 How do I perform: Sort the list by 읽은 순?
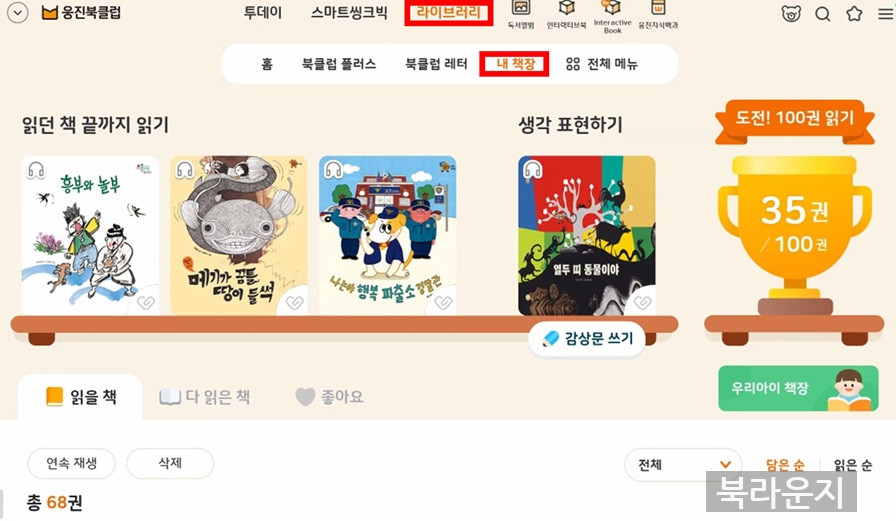[x=853, y=465]
